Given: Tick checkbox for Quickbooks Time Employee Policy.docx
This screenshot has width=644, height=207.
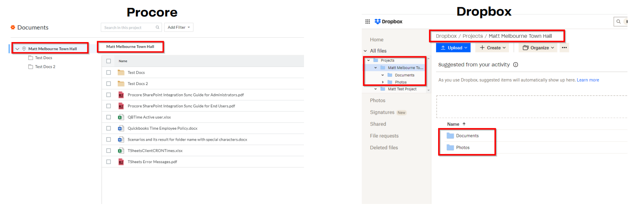Looking at the screenshot, I should click(x=109, y=128).
